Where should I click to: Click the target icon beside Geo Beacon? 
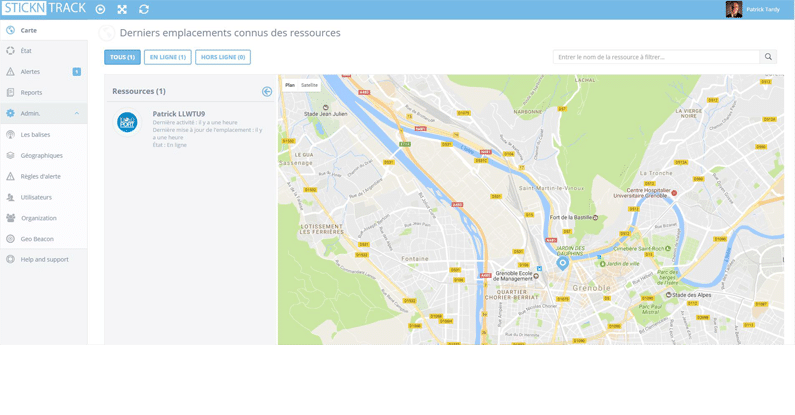pyautogui.click(x=10, y=239)
